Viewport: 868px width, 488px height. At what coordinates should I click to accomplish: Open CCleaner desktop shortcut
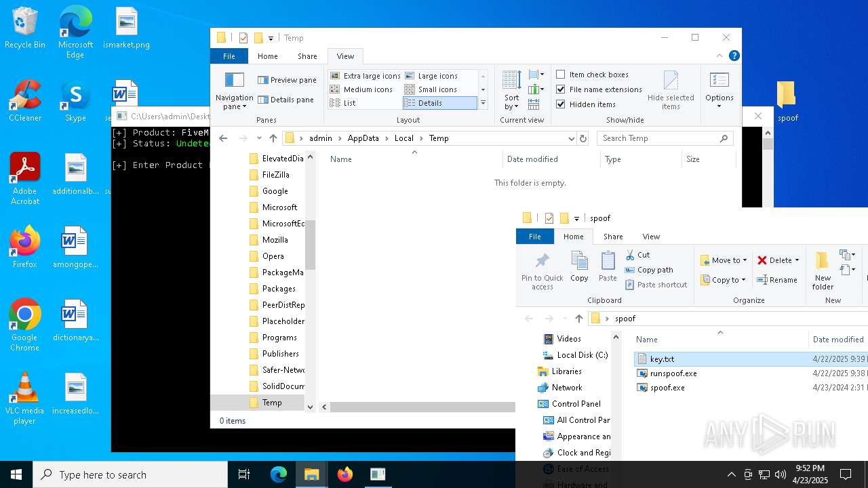coord(25,101)
